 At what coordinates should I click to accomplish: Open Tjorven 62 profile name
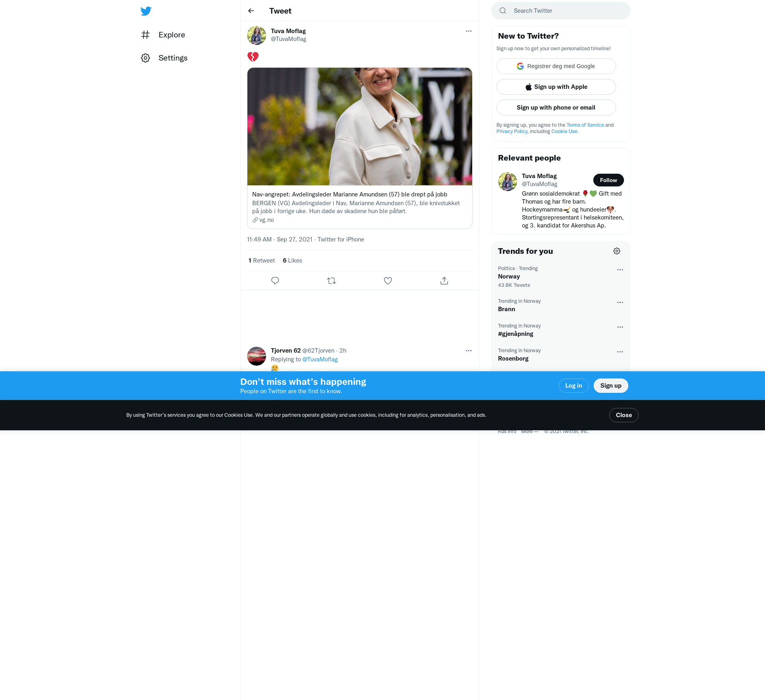(x=286, y=351)
